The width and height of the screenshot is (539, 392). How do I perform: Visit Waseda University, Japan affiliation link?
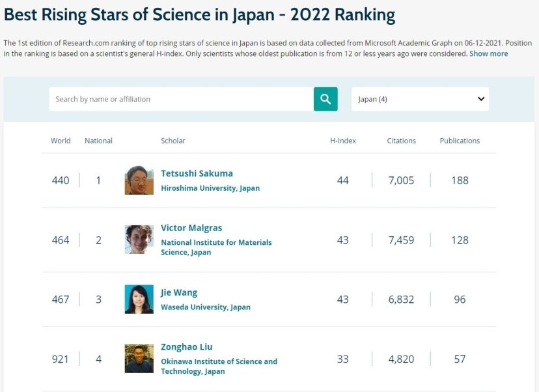tap(206, 307)
